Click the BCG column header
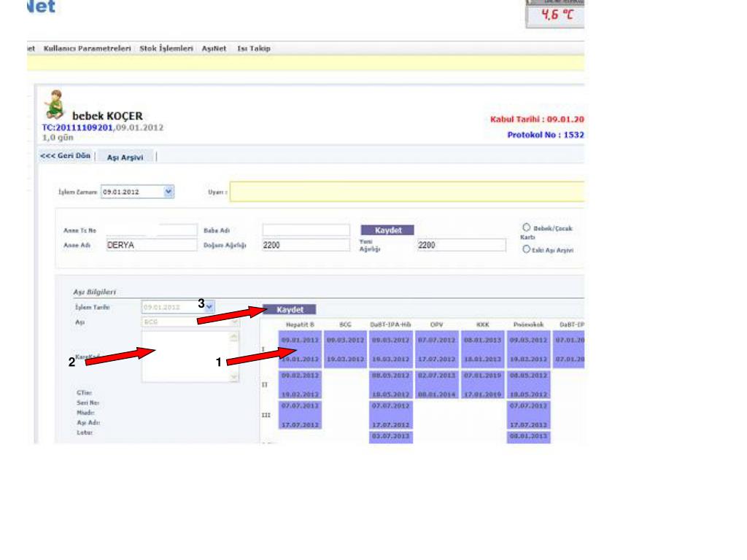The height and width of the screenshot is (560, 747). 345,324
